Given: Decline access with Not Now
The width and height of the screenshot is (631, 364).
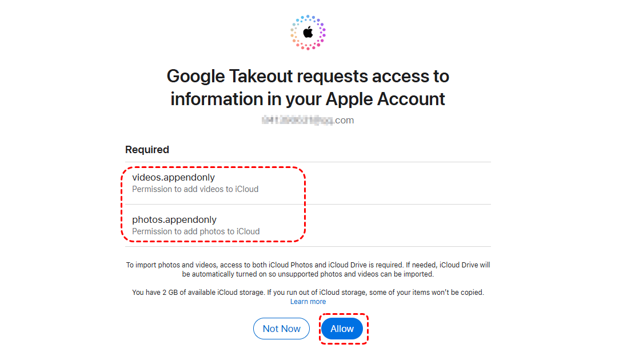Looking at the screenshot, I should (282, 329).
